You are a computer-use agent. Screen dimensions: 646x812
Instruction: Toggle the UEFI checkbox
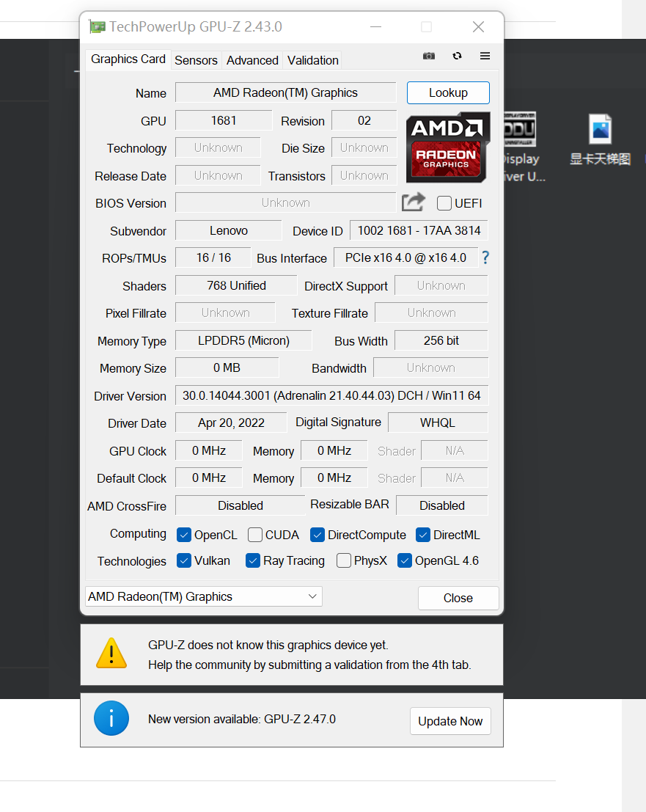pos(444,203)
